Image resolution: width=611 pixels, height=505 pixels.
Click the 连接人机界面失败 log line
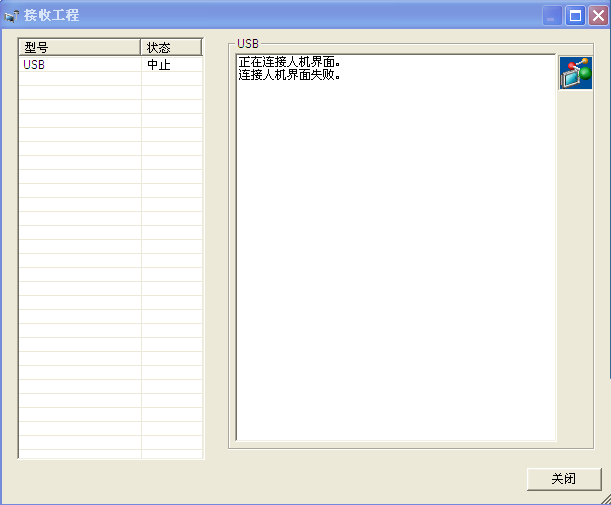[290, 75]
